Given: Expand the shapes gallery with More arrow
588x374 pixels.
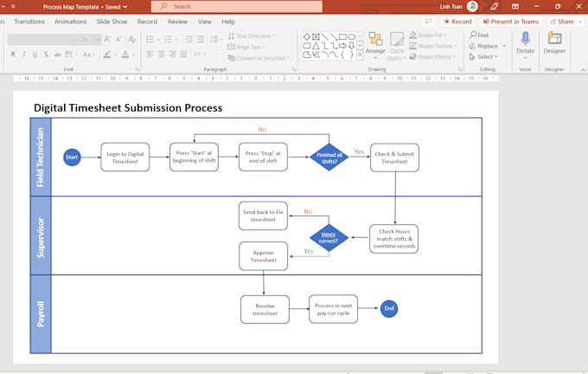Looking at the screenshot, I should pos(360,55).
